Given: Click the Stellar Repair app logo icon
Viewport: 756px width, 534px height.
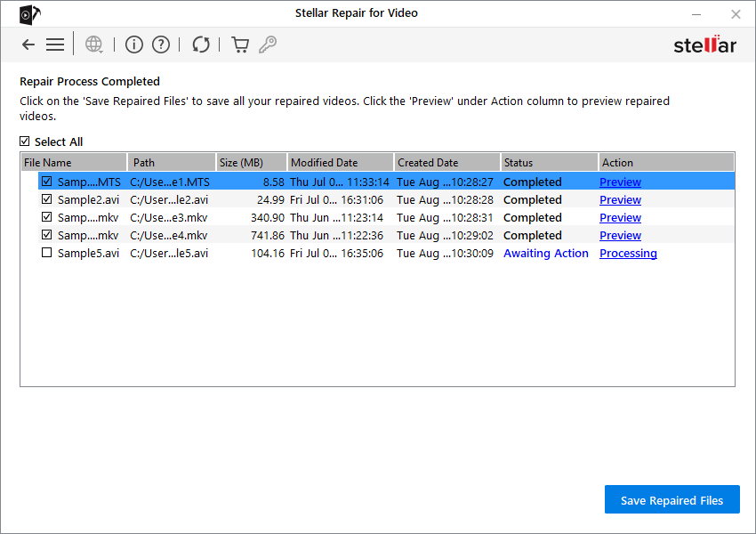Looking at the screenshot, I should 30,14.
